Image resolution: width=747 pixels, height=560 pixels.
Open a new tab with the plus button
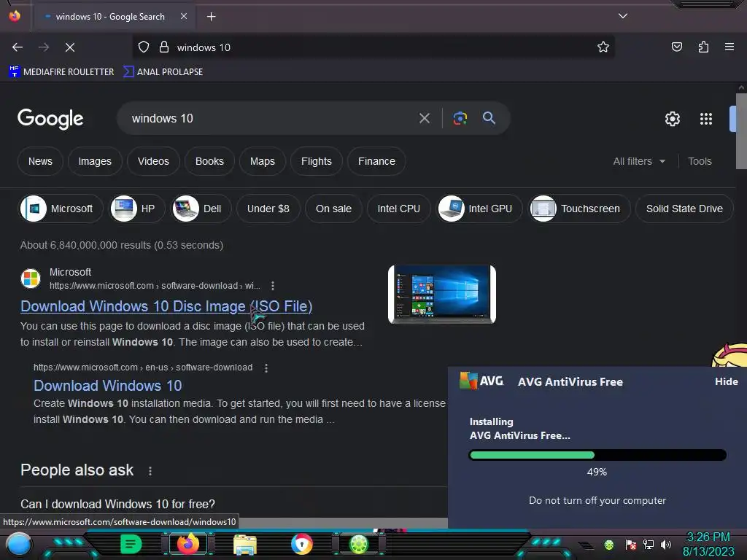(211, 17)
